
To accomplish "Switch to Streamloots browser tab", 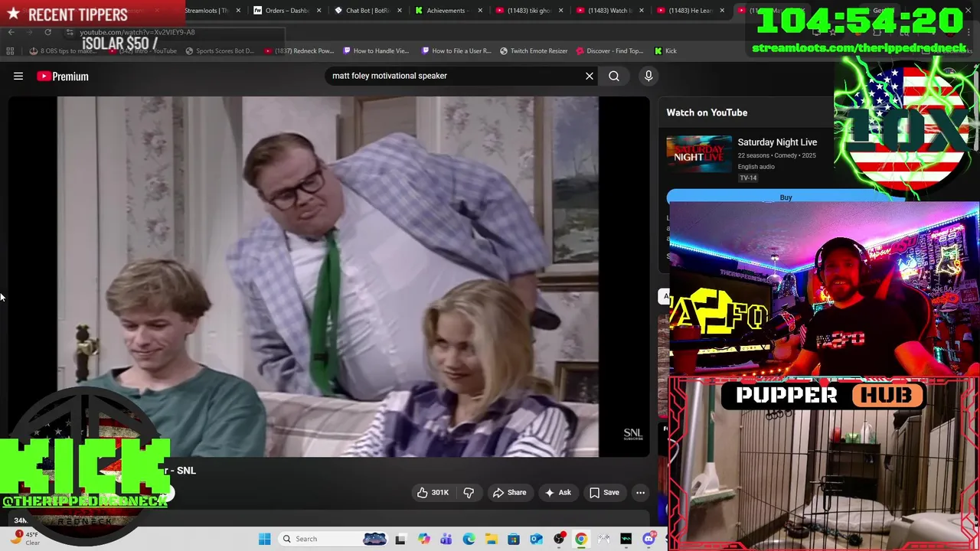I will click(x=207, y=11).
